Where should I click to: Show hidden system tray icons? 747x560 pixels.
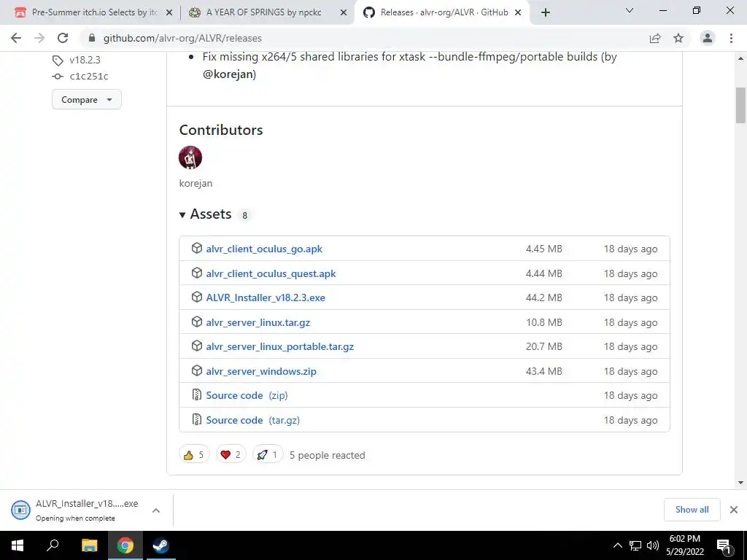[617, 545]
